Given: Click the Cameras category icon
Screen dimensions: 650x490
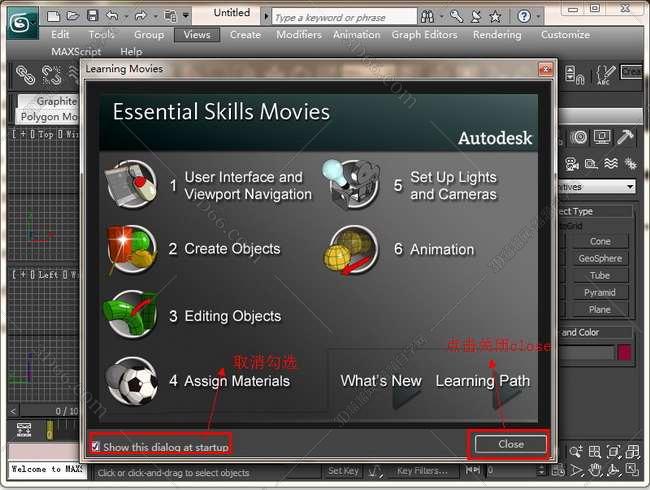Looking at the screenshot, I should click(x=572, y=164).
